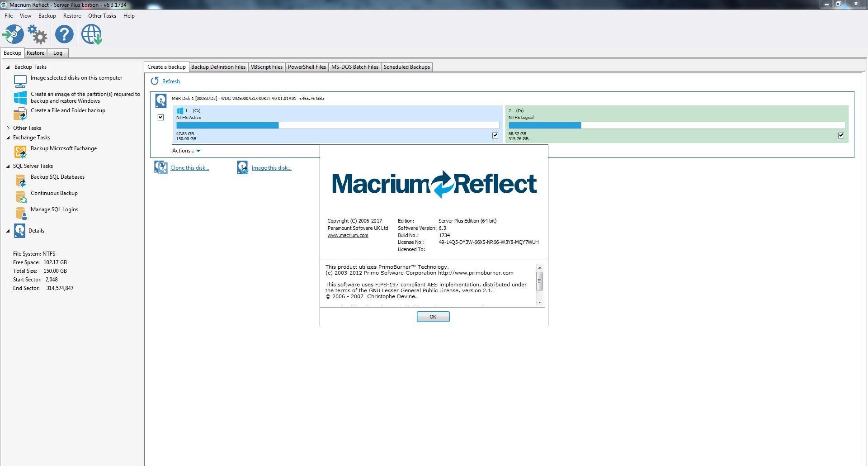Switch to the Restore tab
This screenshot has height=466, width=868.
pos(35,53)
